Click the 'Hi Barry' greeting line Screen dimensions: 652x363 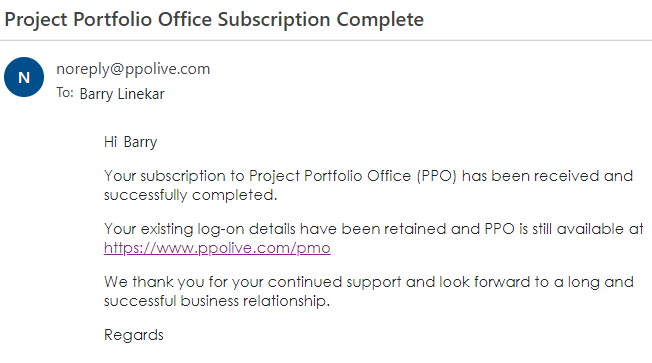[131, 142]
